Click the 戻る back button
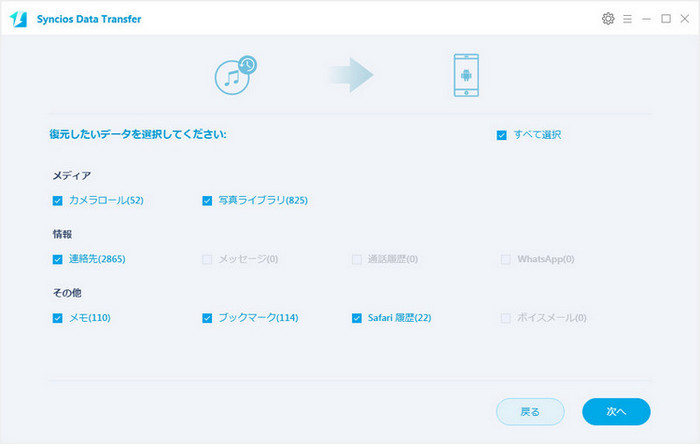Screen dimensions: 700x444 (530, 411)
